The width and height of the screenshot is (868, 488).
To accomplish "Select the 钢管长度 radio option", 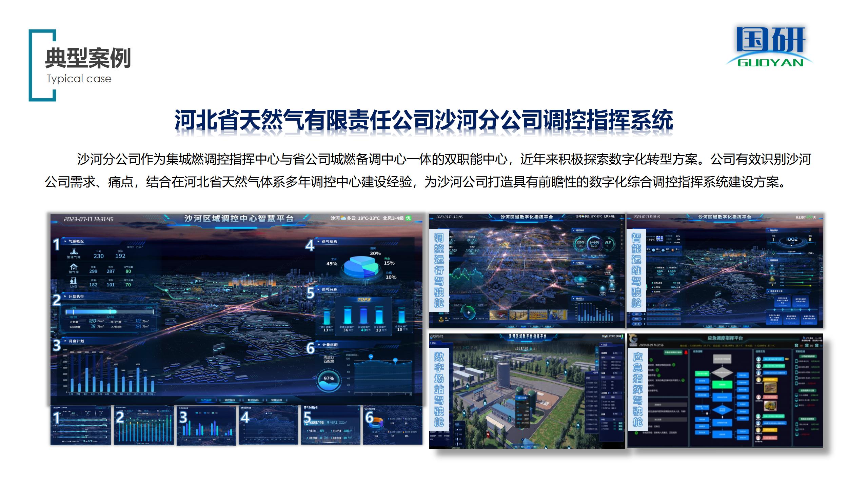I will pyautogui.click(x=659, y=267).
